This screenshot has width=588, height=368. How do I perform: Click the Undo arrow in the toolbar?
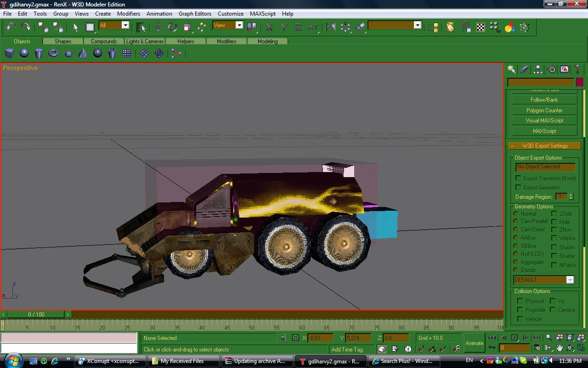pyautogui.click(x=11, y=27)
